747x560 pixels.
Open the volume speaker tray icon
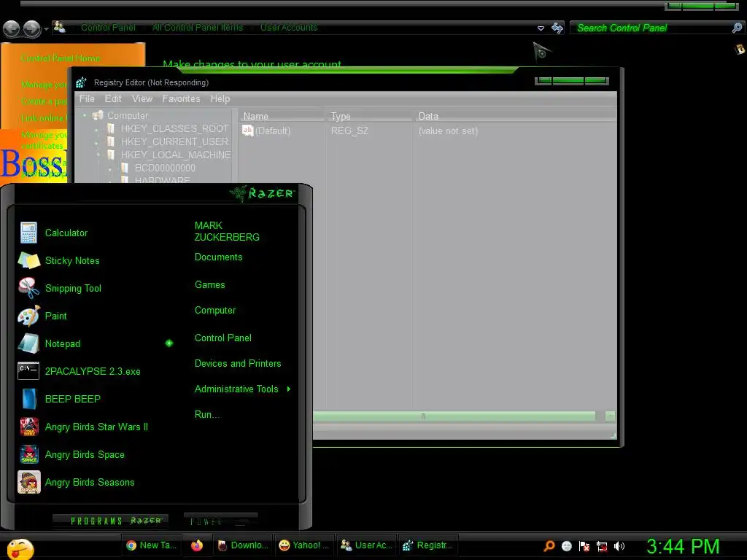pos(619,546)
